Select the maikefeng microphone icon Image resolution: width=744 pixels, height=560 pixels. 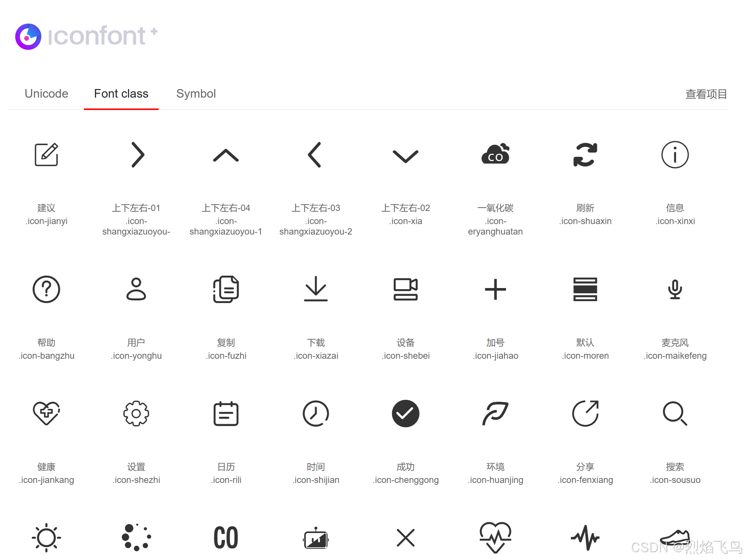coord(675,289)
